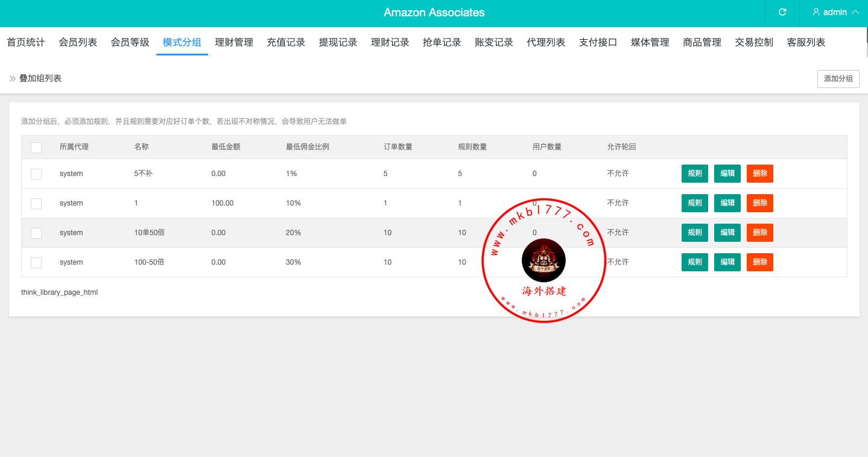The height and width of the screenshot is (457, 868).
Task: Check the box for the 10单50倍 row
Action: (36, 233)
